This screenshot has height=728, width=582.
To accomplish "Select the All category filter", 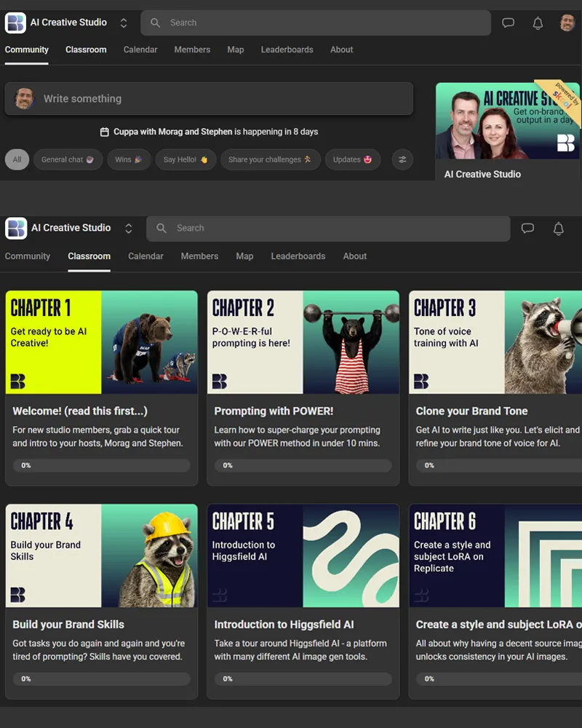I will point(17,159).
